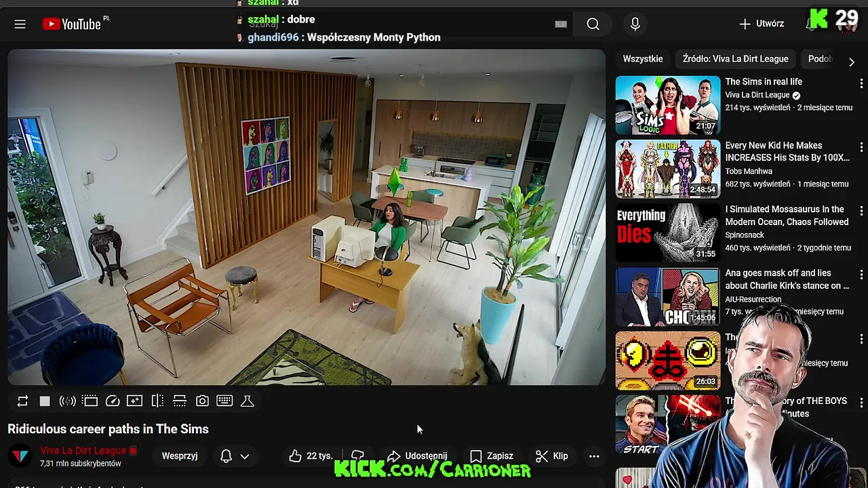
Task: Open keyboard shortcuts icon under player
Action: point(224,401)
